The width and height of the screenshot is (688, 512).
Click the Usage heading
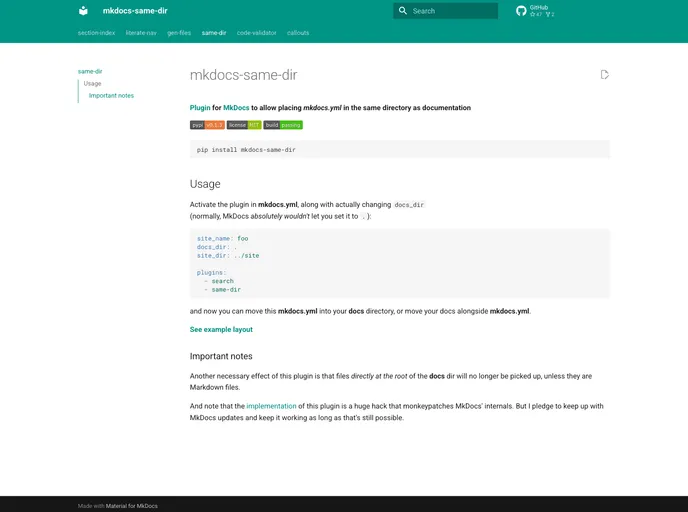[205, 184]
